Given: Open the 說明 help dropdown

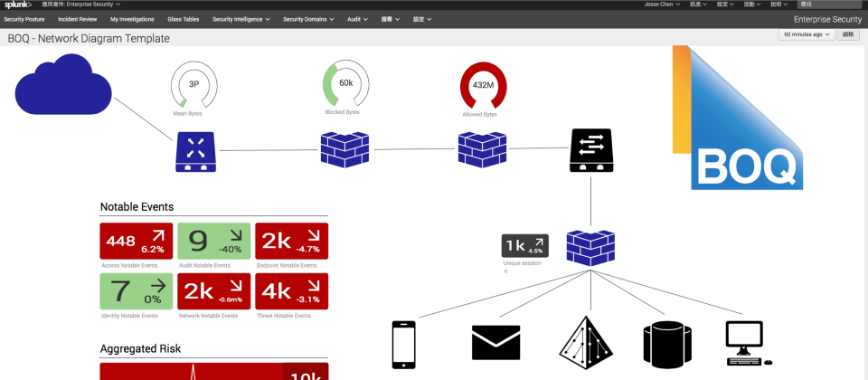Looking at the screenshot, I should pyautogui.click(x=779, y=4).
